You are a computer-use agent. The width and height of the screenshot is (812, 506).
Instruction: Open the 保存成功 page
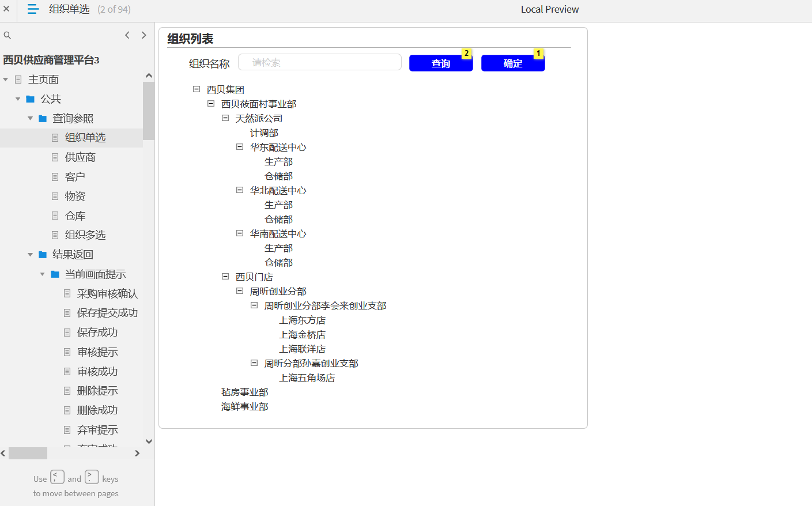[x=97, y=333]
